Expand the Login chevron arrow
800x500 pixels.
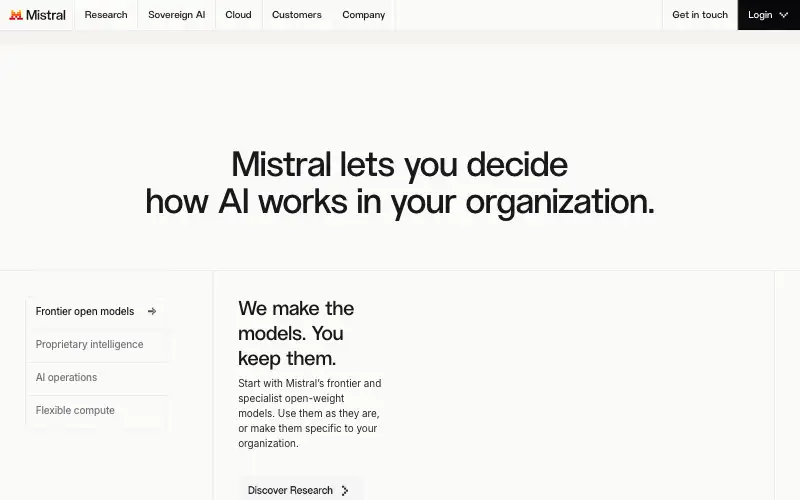click(784, 15)
